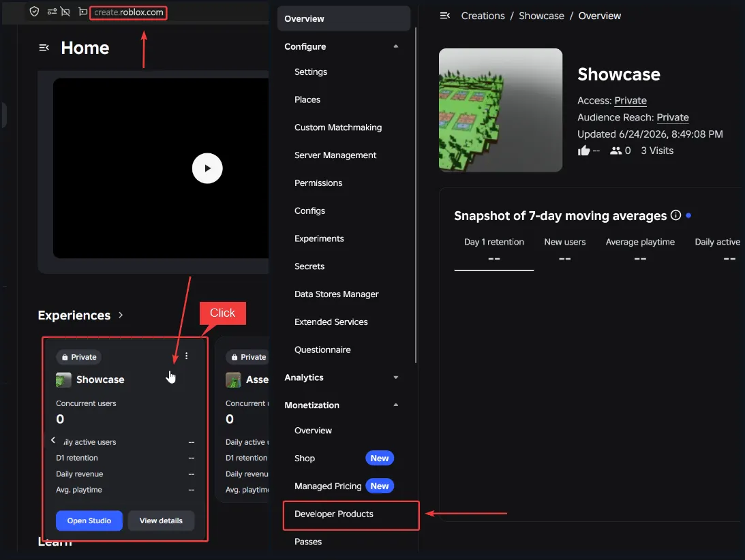This screenshot has height=560, width=745.
Task: Collapse the Configure section
Action: tap(396, 46)
